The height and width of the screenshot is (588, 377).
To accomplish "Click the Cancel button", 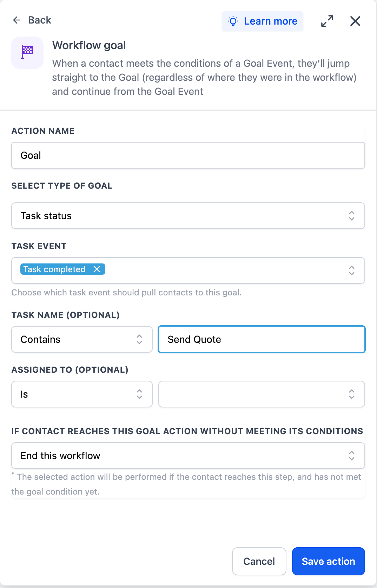I will [x=259, y=561].
